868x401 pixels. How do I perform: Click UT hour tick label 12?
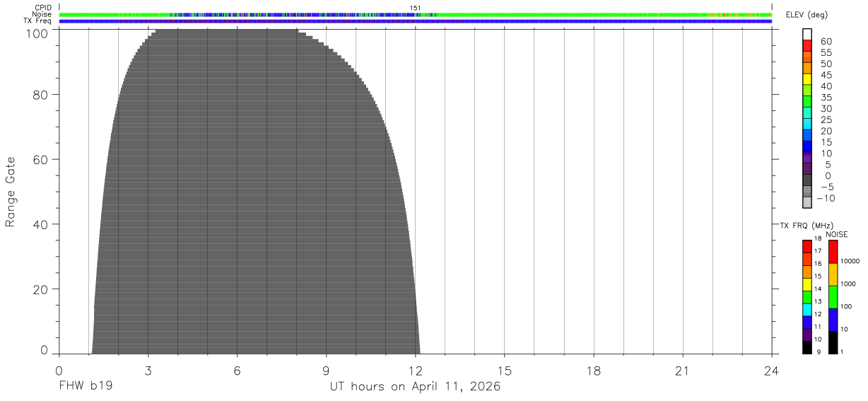pyautogui.click(x=416, y=371)
